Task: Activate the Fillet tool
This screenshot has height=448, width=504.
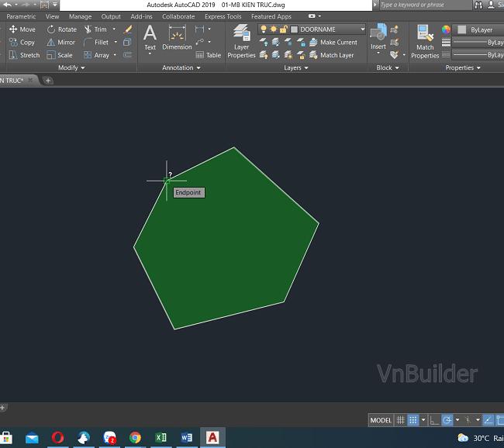Action: coord(96,42)
